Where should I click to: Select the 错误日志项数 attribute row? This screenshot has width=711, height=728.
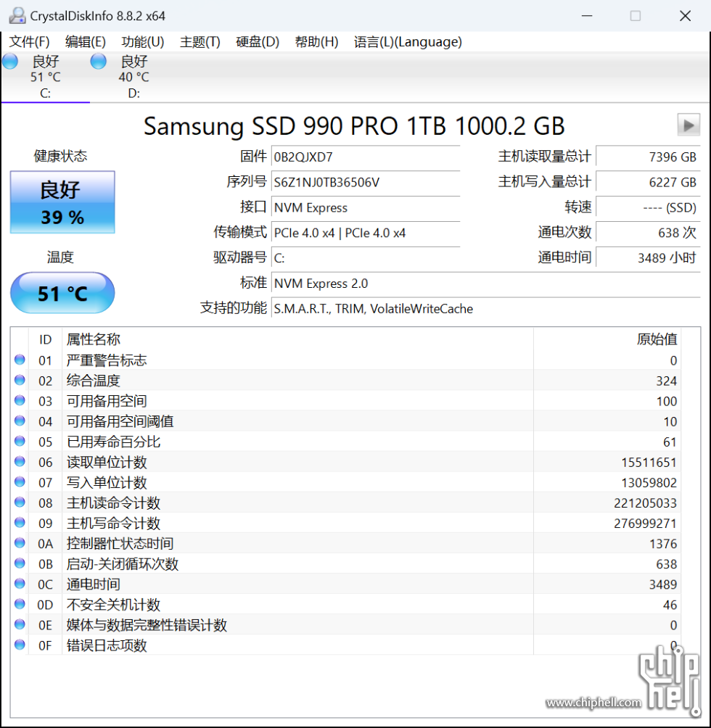pos(345,645)
